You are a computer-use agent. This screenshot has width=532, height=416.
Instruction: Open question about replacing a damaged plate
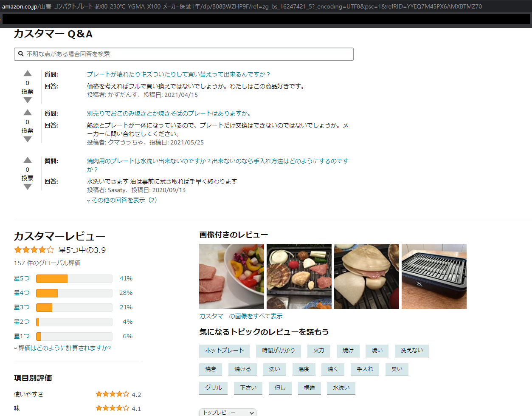[178, 74]
